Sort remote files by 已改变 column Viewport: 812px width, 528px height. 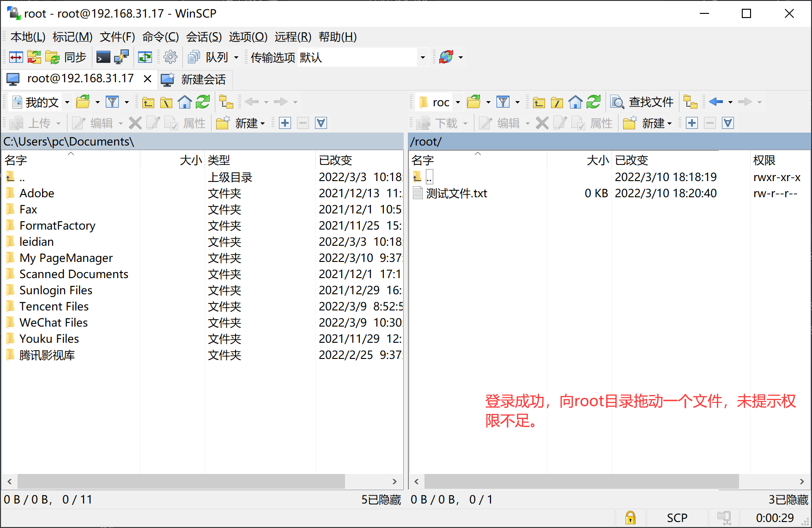680,160
